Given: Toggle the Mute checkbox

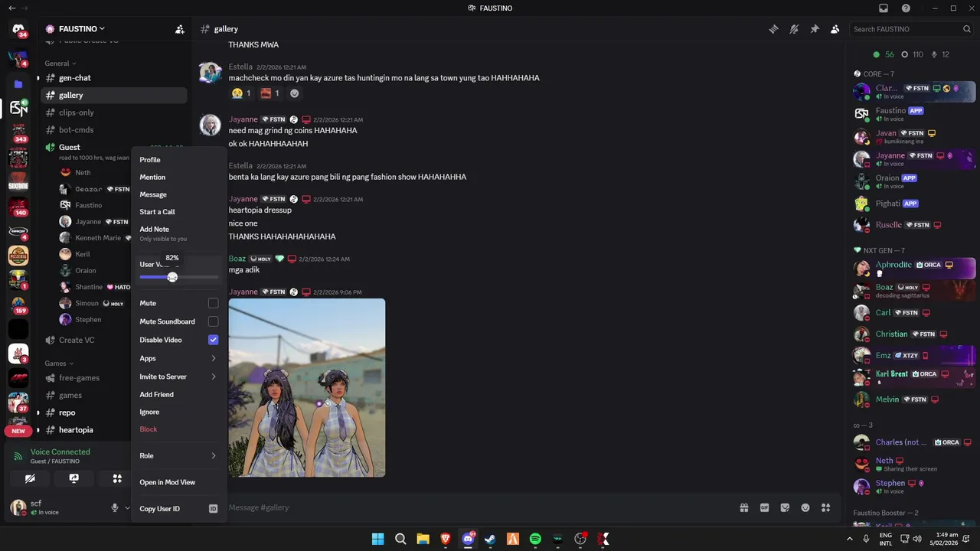Looking at the screenshot, I should point(213,303).
